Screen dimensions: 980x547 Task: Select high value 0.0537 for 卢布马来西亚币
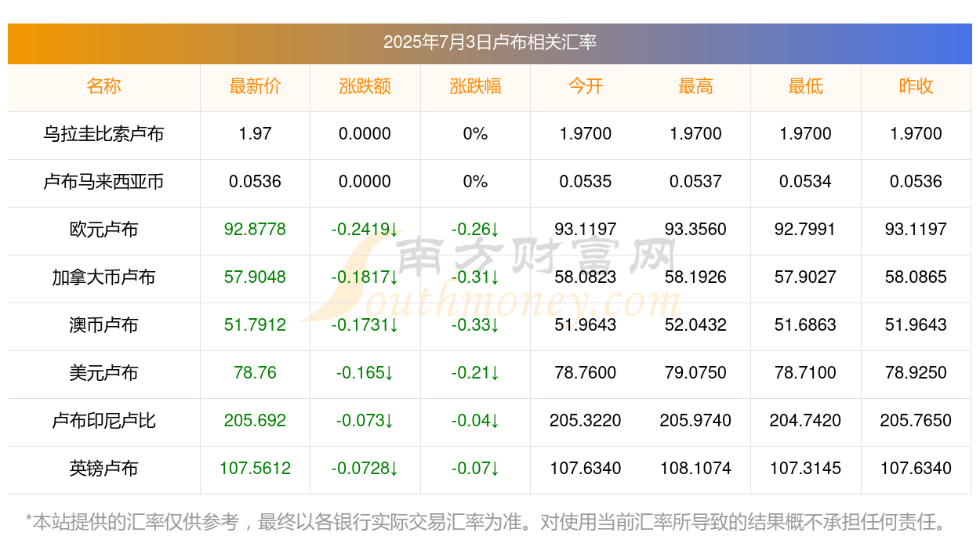point(695,182)
